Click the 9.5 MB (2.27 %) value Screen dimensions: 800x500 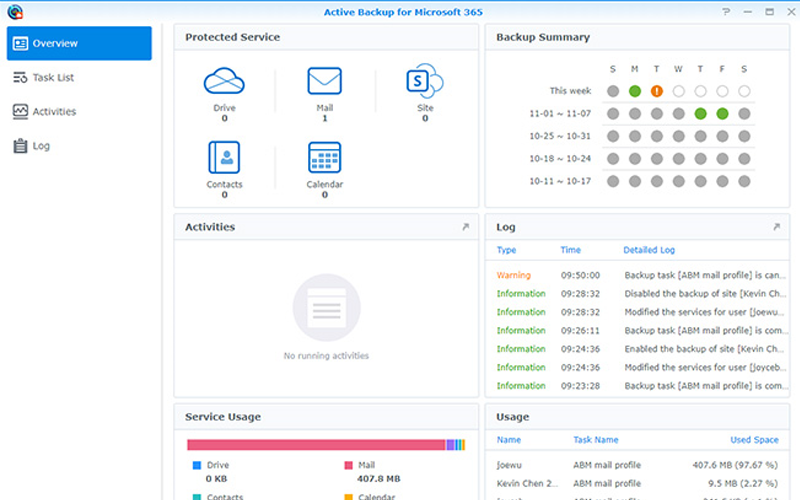click(x=743, y=484)
